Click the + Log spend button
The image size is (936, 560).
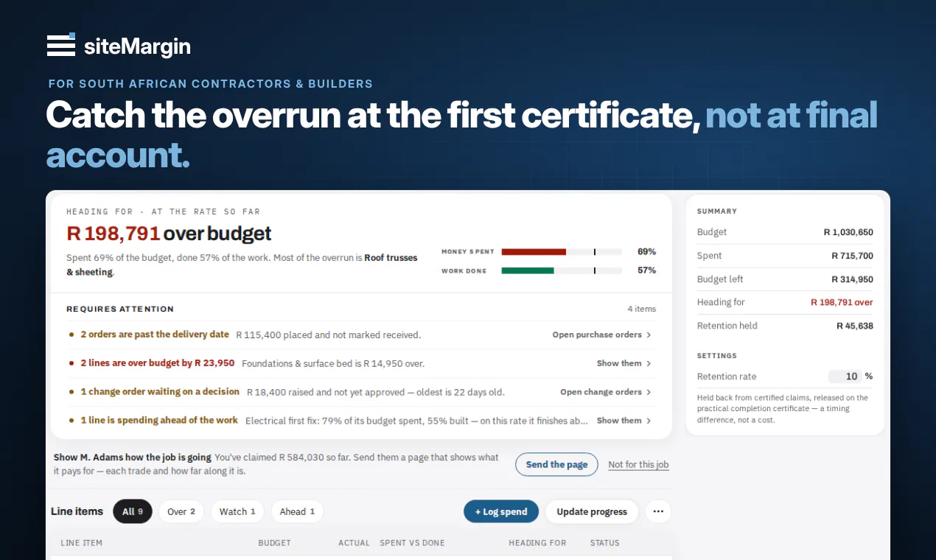(x=501, y=511)
